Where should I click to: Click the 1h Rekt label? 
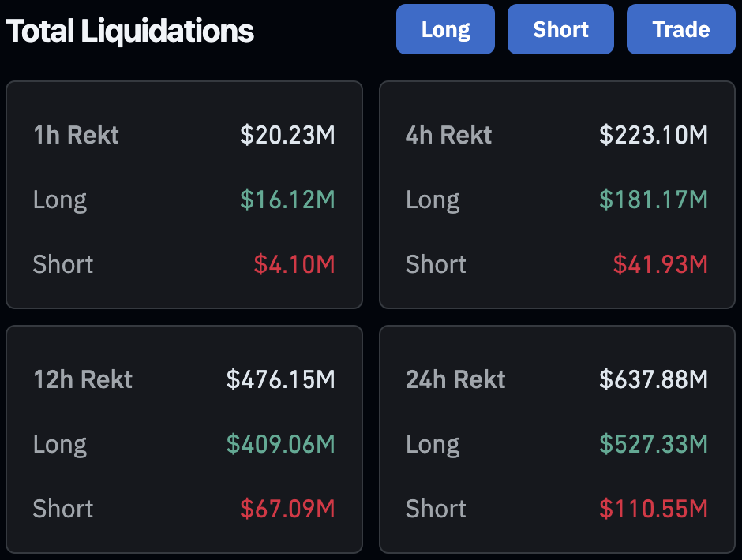77,135
